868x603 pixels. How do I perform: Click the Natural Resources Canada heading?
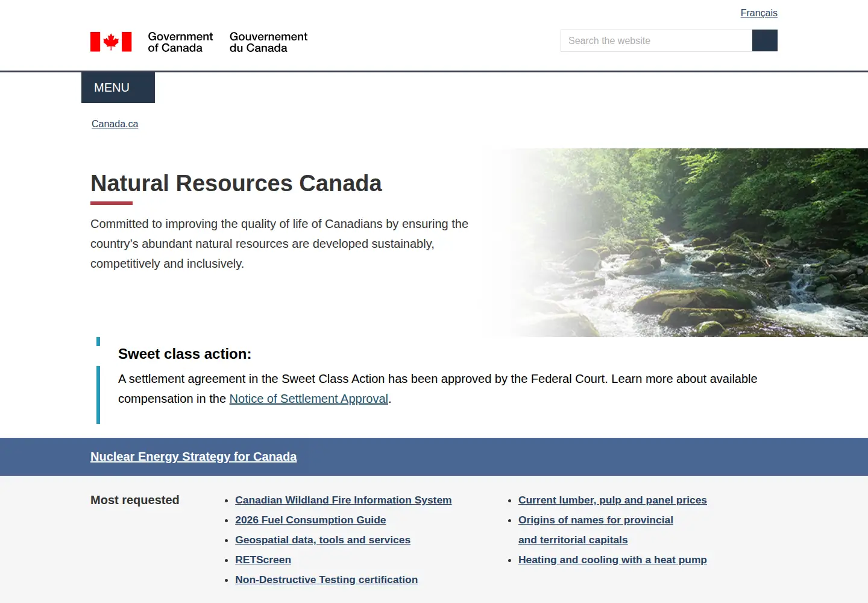(x=236, y=183)
